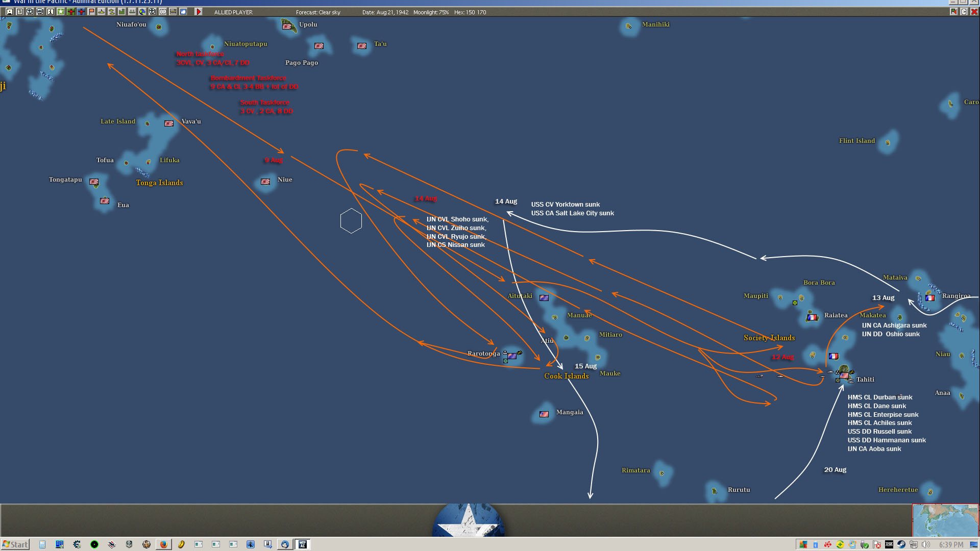Click the green star toolbar icon
The height and width of the screenshot is (551, 980).
[60, 12]
